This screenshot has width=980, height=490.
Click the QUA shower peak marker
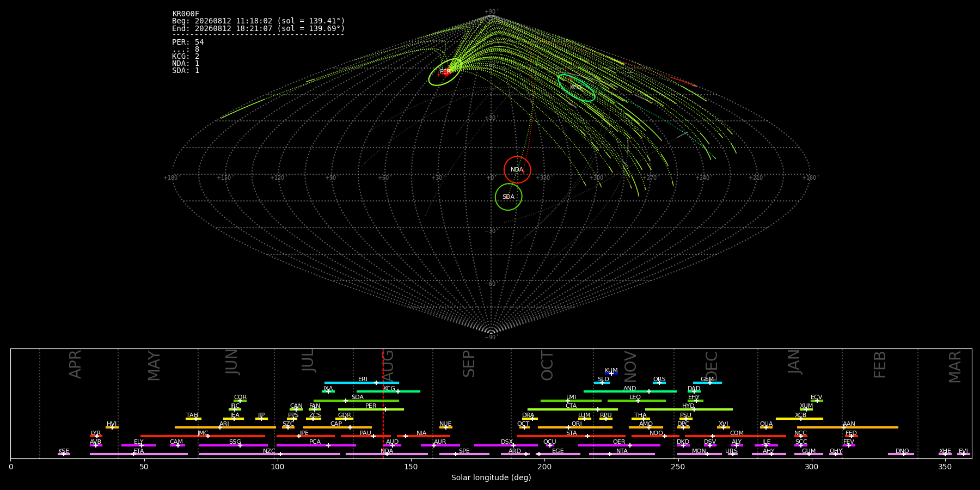(766, 427)
